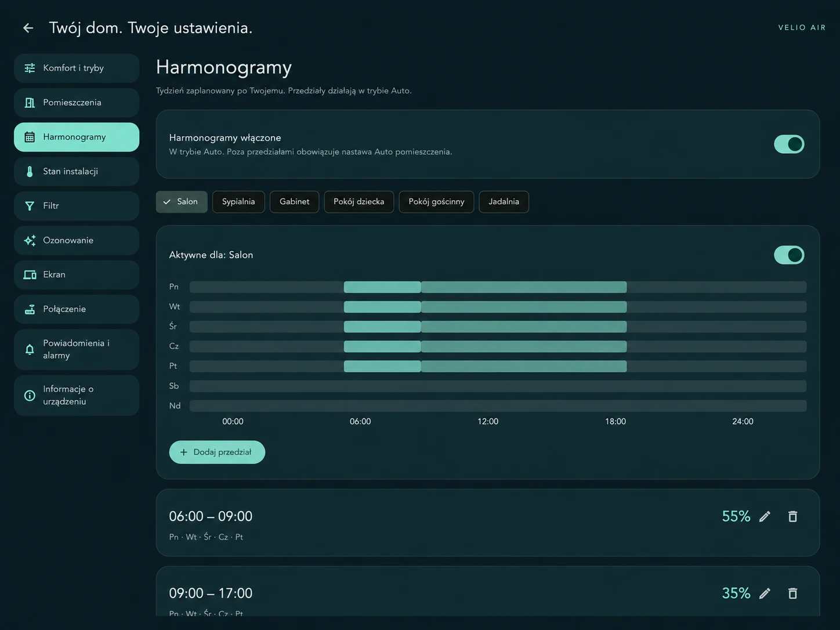Click the devices icon beside Ekran
This screenshot has width=840, height=630.
pyautogui.click(x=30, y=275)
